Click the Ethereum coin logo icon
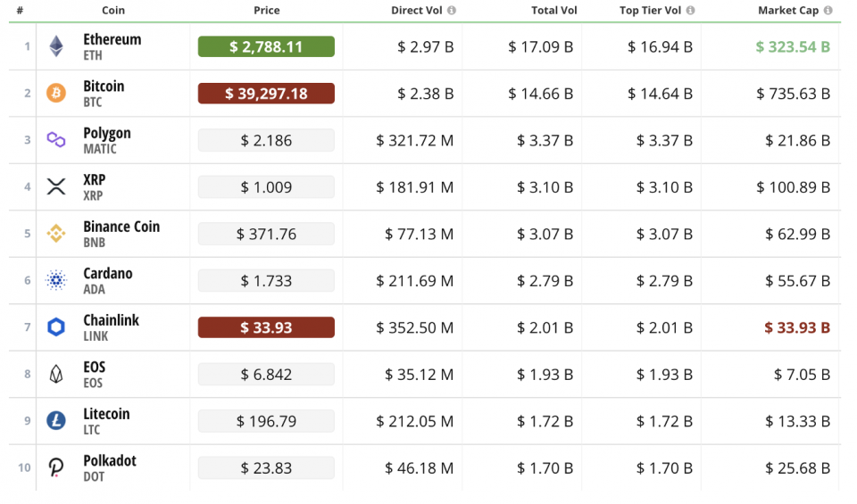The width and height of the screenshot is (857, 504). point(56,46)
